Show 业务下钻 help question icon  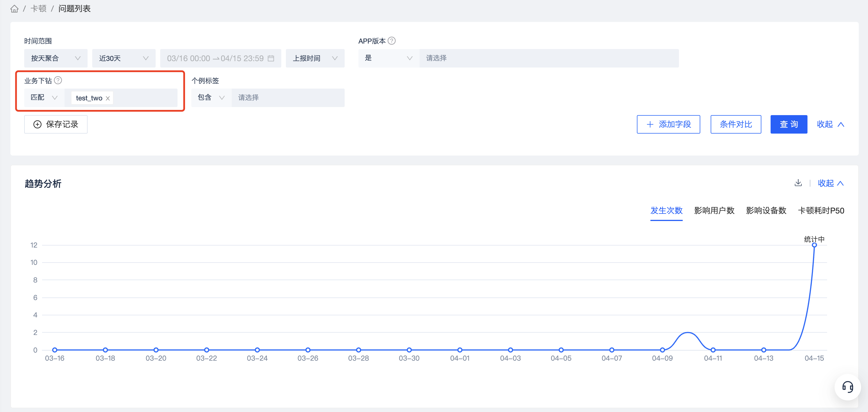click(58, 80)
